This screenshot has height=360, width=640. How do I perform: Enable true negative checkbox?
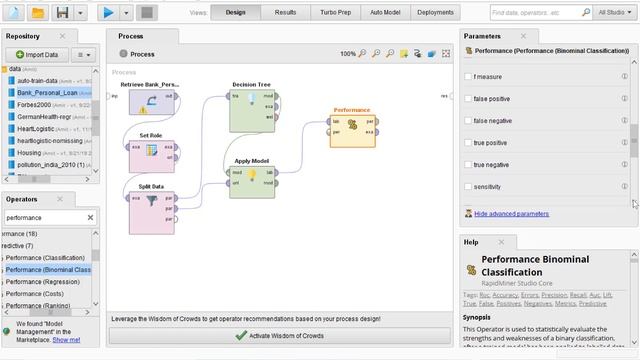pos(468,165)
